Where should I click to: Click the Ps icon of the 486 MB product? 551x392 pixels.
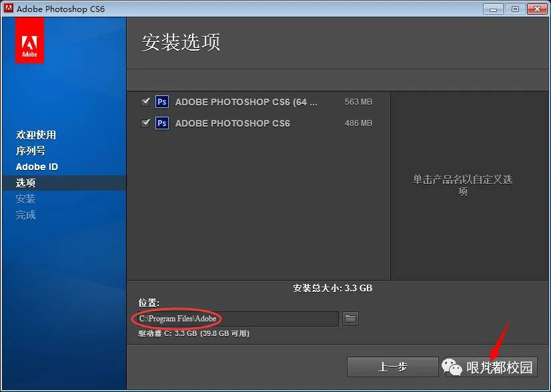click(x=162, y=123)
